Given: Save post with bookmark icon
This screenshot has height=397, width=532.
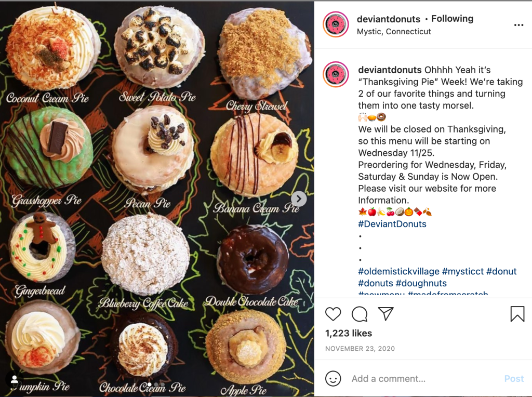Looking at the screenshot, I should tap(517, 314).
